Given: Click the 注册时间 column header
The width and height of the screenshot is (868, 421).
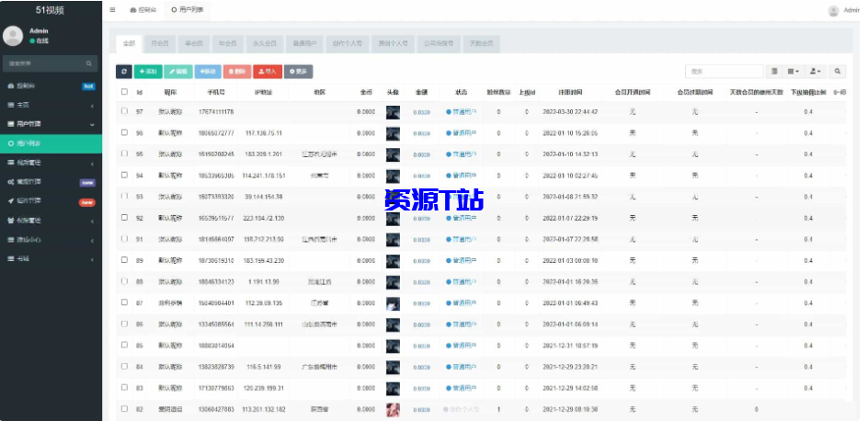Looking at the screenshot, I should point(570,93).
